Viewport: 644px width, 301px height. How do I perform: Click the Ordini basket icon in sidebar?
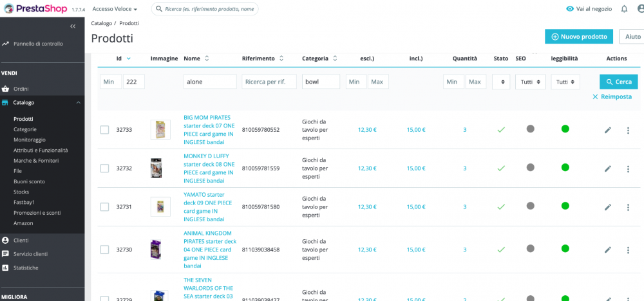pos(5,89)
